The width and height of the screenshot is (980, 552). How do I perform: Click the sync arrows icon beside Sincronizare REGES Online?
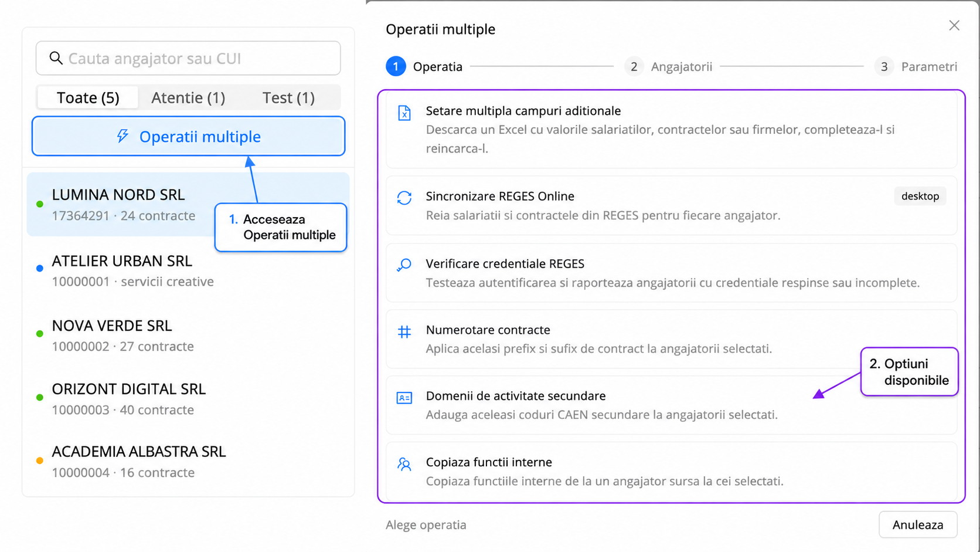[404, 198]
